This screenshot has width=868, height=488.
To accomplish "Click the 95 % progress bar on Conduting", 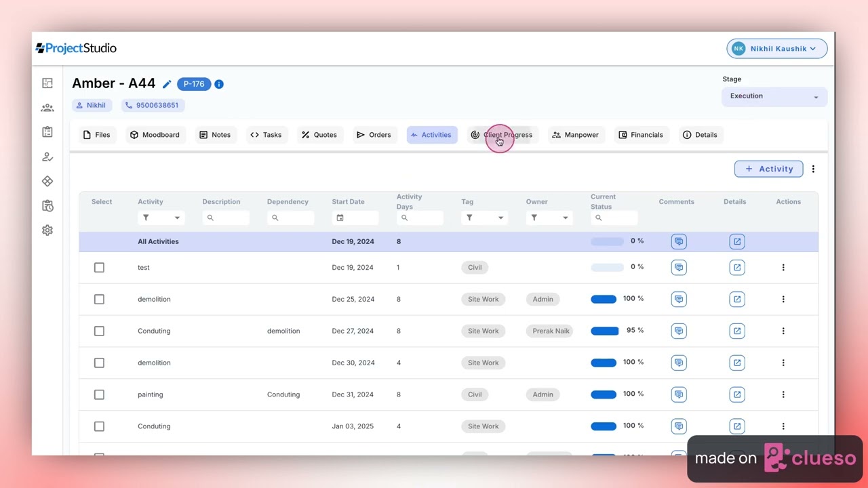I will pos(605,331).
